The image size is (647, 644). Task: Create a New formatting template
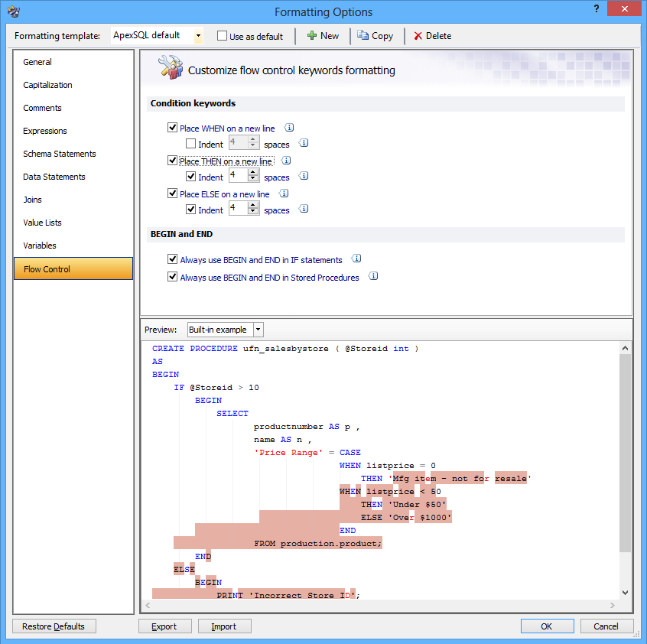point(323,36)
